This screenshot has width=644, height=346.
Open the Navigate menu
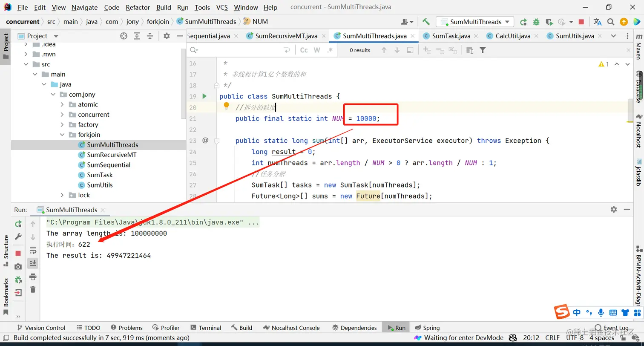point(84,7)
